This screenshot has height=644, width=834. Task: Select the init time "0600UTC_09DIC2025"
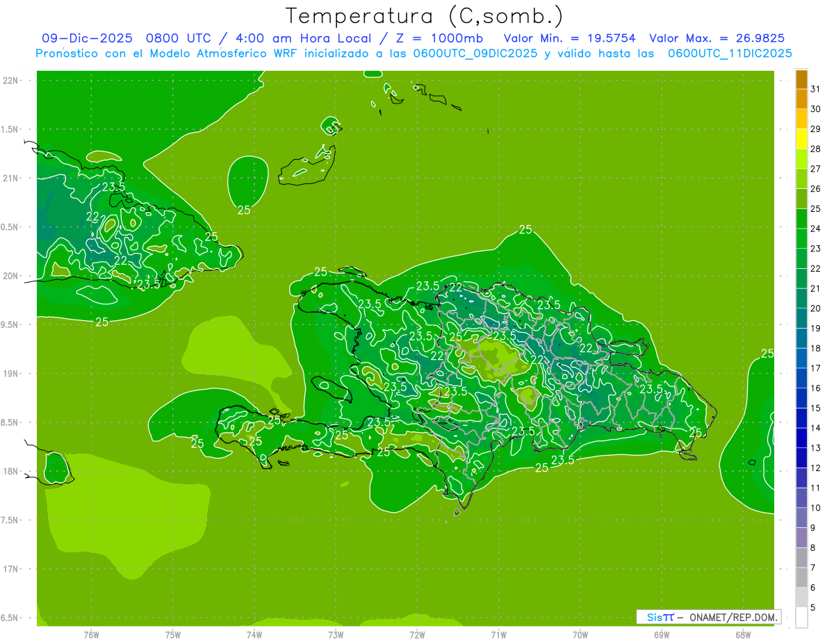(x=475, y=53)
